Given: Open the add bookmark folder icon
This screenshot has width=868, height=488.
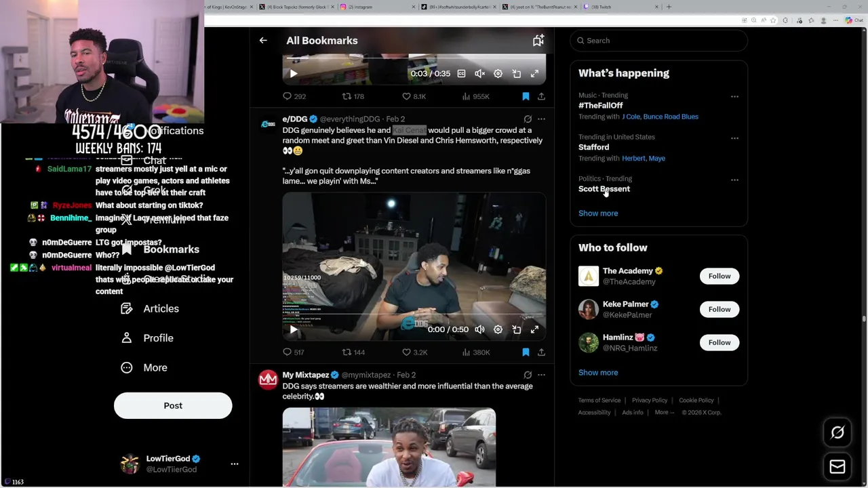Looking at the screenshot, I should [x=538, y=41].
